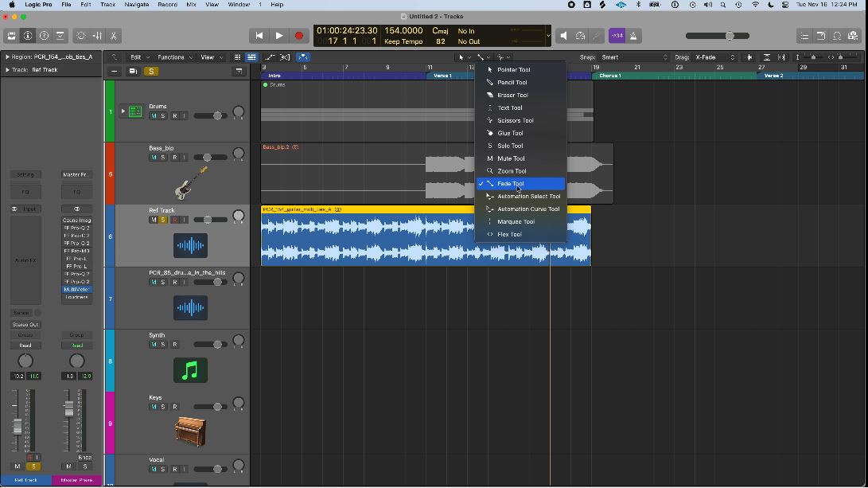The width and height of the screenshot is (868, 488).
Task: Expand the Region inspector disclosure triangle
Action: pyautogui.click(x=7, y=57)
